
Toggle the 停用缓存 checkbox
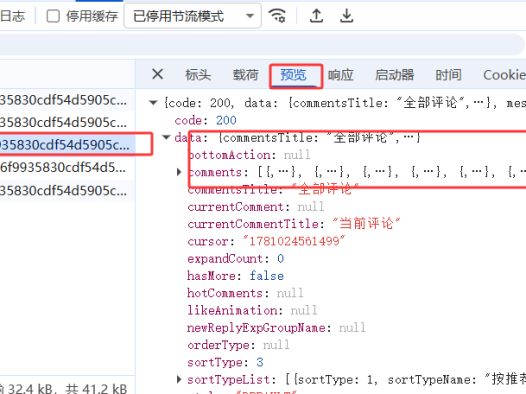click(x=53, y=16)
